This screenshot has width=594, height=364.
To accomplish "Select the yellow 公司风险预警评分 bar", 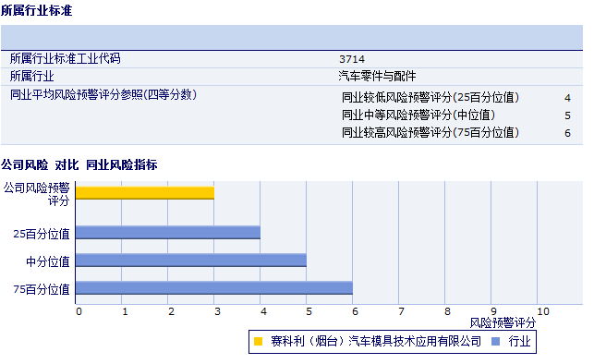I will (145, 193).
